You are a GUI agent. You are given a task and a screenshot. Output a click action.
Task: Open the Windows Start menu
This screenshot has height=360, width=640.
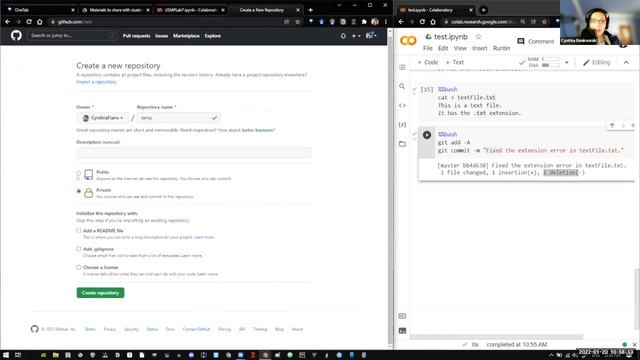tap(6, 355)
